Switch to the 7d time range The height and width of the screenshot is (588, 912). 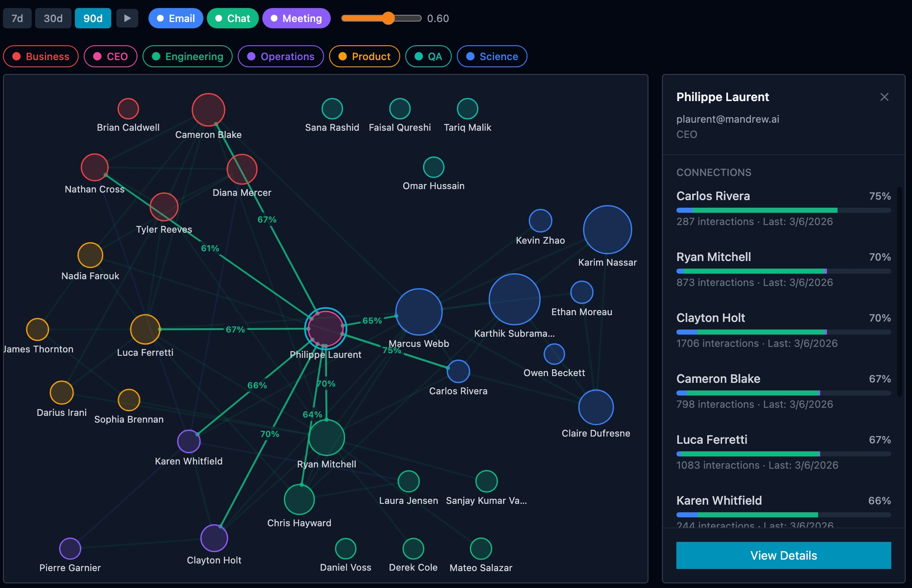[x=17, y=18]
